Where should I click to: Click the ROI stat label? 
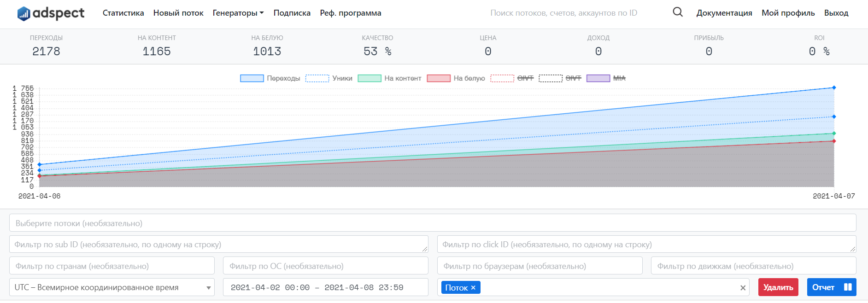click(819, 38)
